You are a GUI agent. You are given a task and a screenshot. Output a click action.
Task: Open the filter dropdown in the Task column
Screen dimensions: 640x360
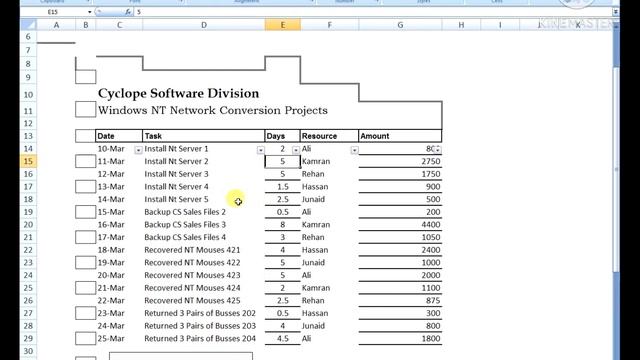[260, 150]
